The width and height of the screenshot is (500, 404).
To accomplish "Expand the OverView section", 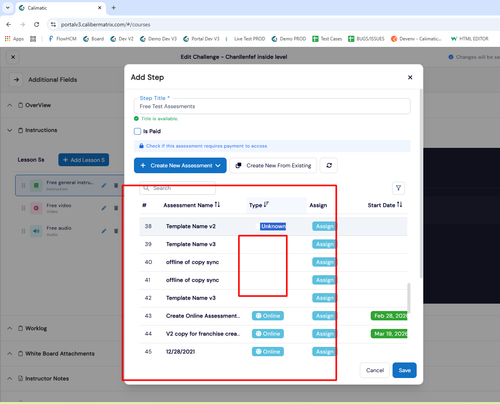I will [10, 105].
